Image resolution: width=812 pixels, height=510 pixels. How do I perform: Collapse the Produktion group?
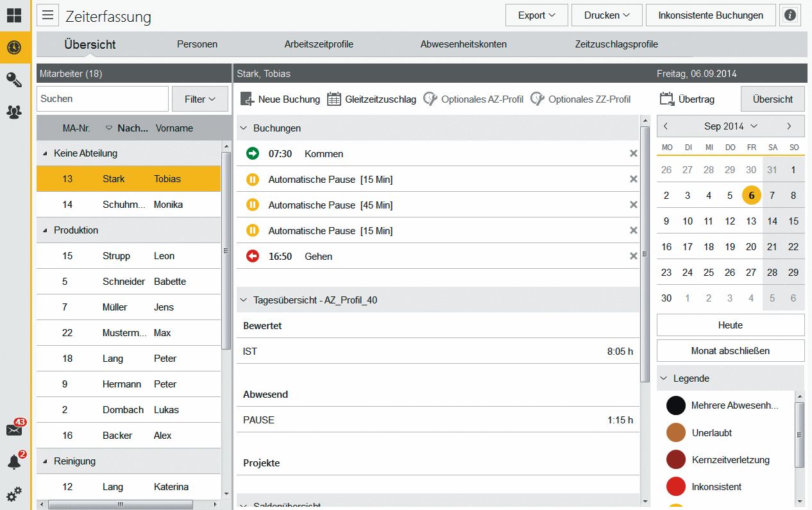(45, 230)
